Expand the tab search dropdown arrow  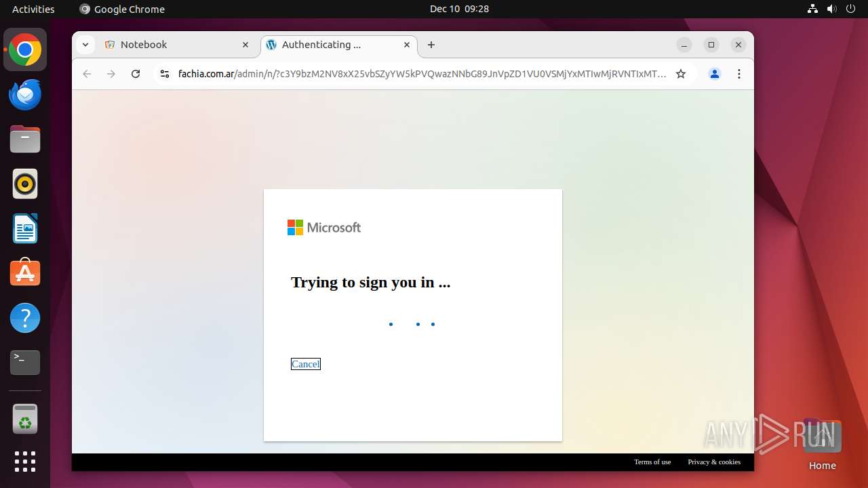(85, 45)
